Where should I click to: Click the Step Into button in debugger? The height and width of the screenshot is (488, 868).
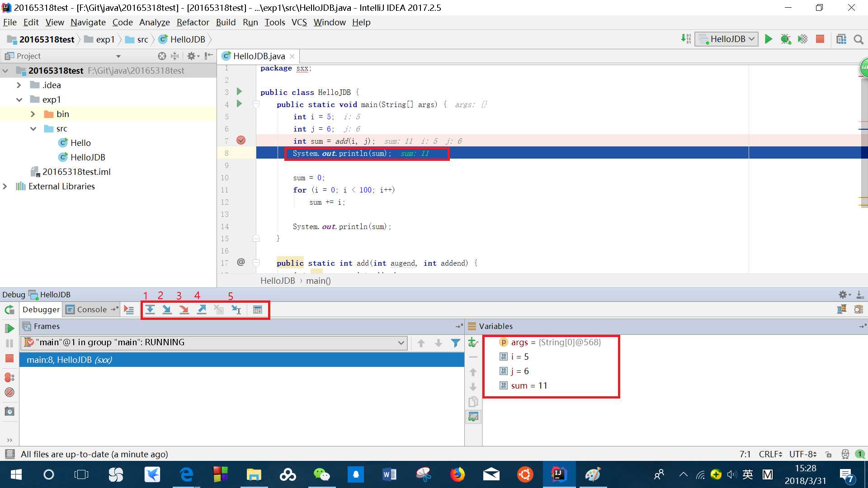tap(166, 310)
